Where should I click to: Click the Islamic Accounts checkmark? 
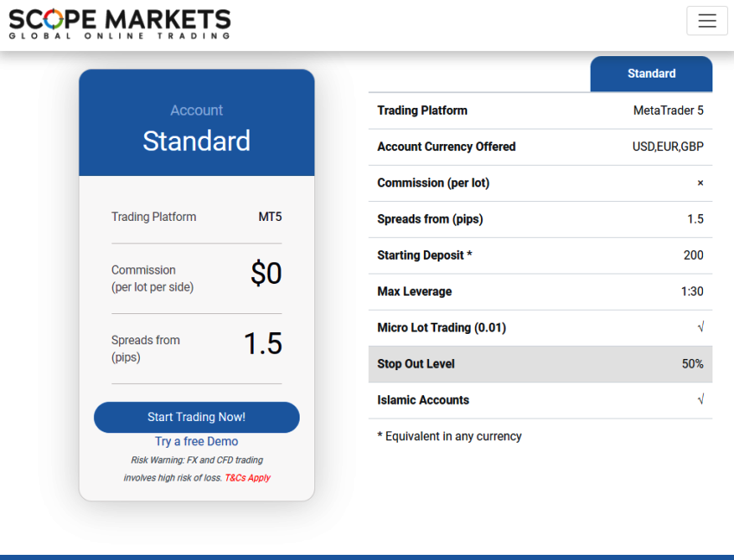pyautogui.click(x=700, y=400)
